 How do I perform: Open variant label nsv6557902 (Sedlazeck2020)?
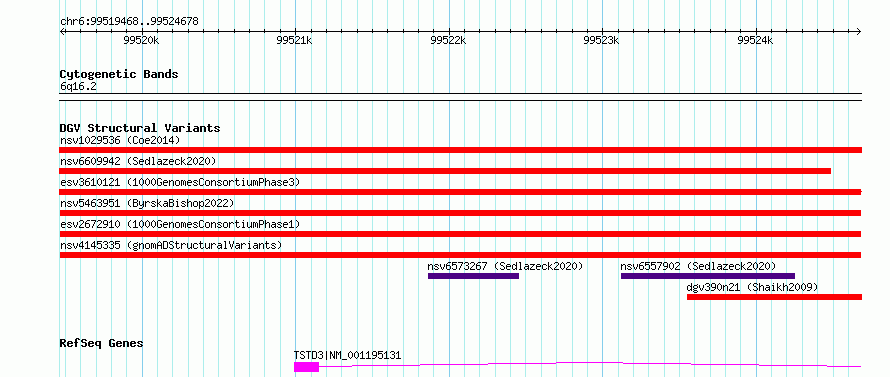tap(698, 266)
